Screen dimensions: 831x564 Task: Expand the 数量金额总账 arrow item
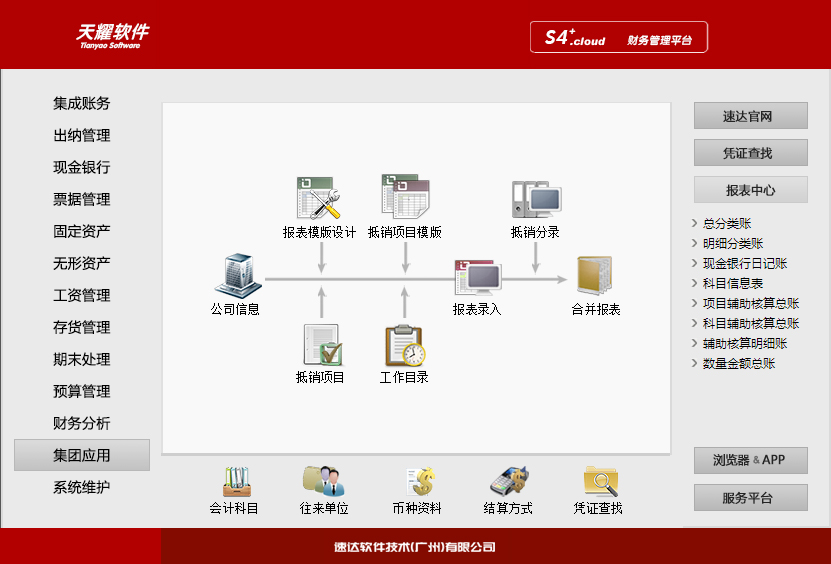point(738,364)
